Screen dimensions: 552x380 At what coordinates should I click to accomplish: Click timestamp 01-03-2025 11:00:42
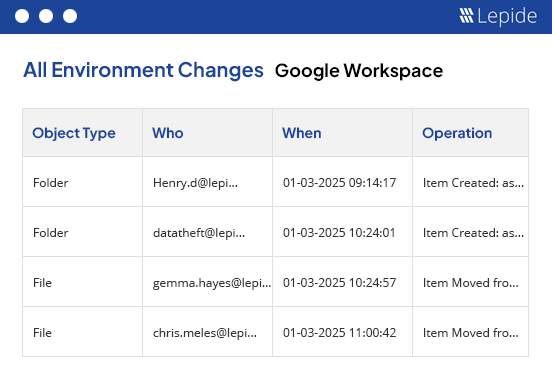339,333
